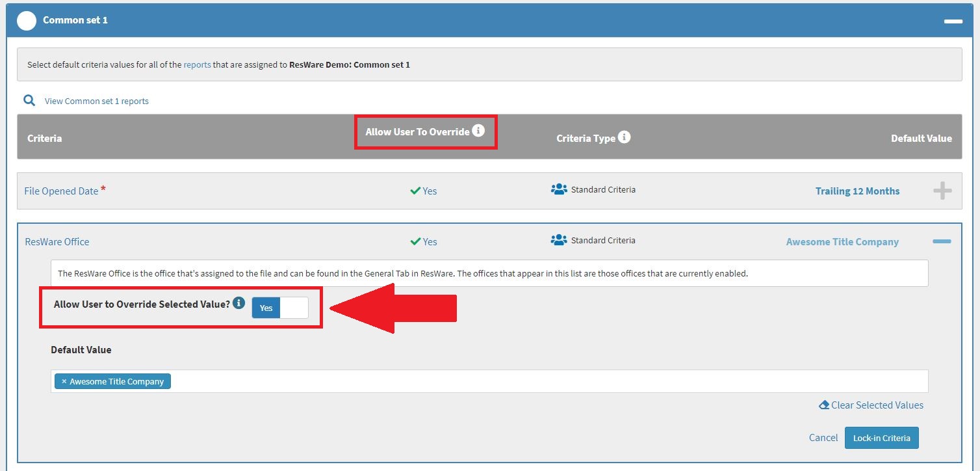Toggle Allow User to Override Selected Value to No

[x=294, y=307]
